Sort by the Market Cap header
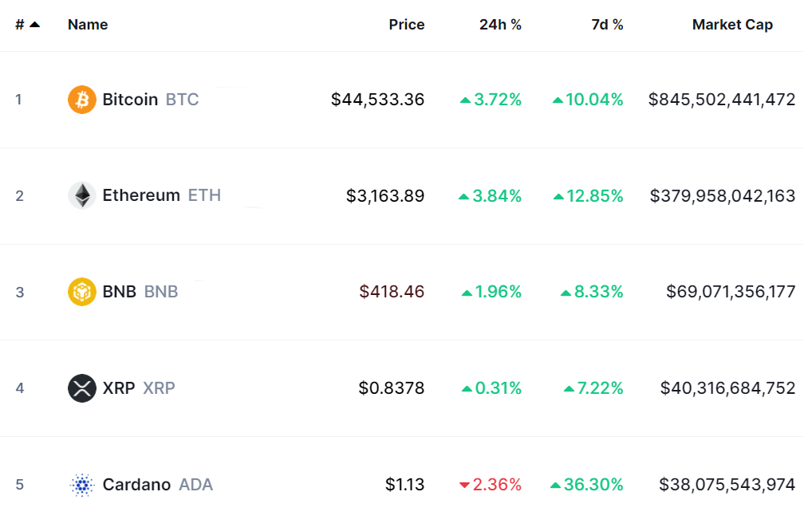Image resolution: width=812 pixels, height=531 pixels. pyautogui.click(x=732, y=25)
